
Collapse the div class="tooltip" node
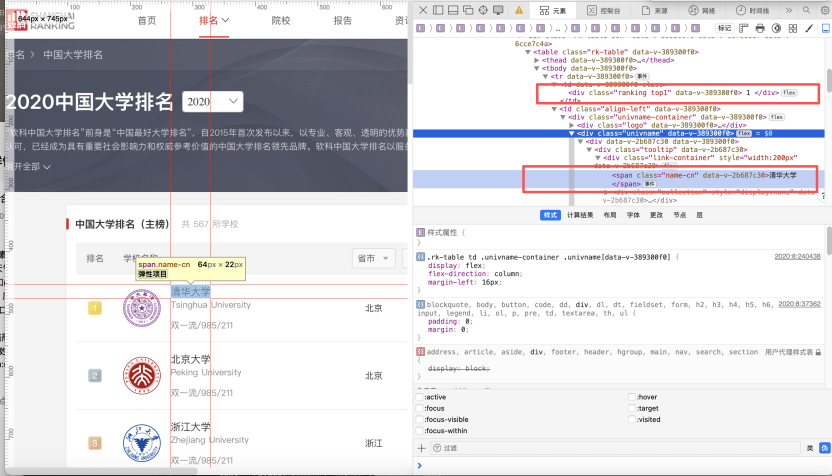[589, 150]
